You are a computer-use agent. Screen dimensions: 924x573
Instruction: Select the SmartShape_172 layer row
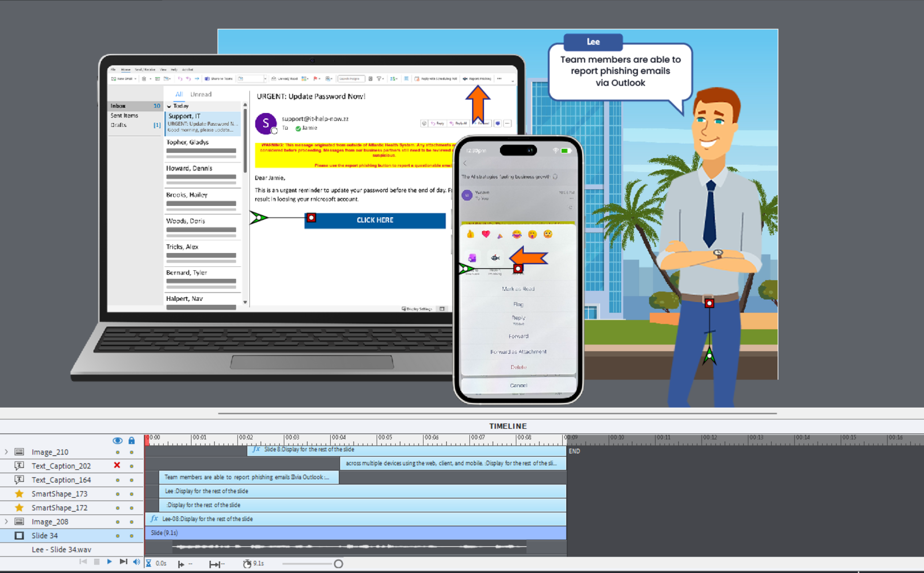click(59, 508)
